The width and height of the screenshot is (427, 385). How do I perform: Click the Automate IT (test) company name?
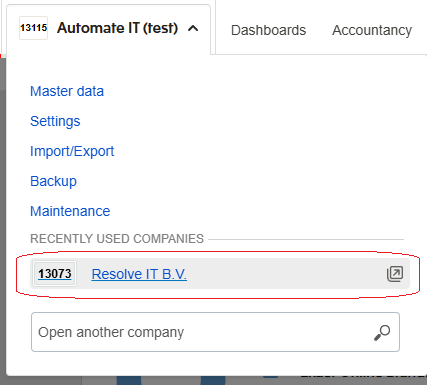point(117,28)
